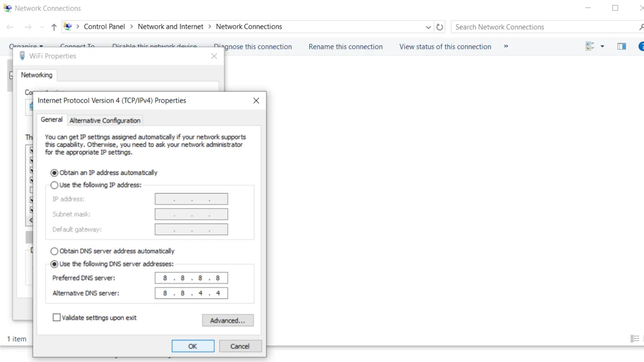644x362 pixels.
Task: Click the Network Connections app icon in title bar
Action: pyautogui.click(x=8, y=8)
